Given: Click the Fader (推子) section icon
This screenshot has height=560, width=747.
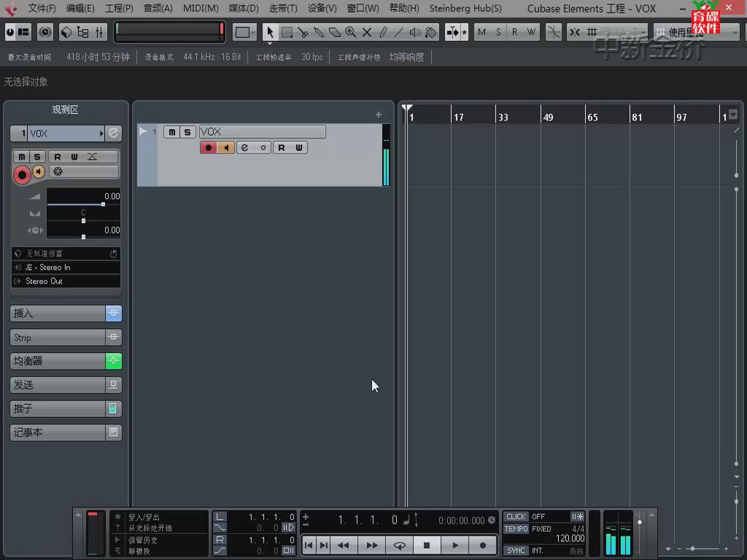Looking at the screenshot, I should point(113,408).
